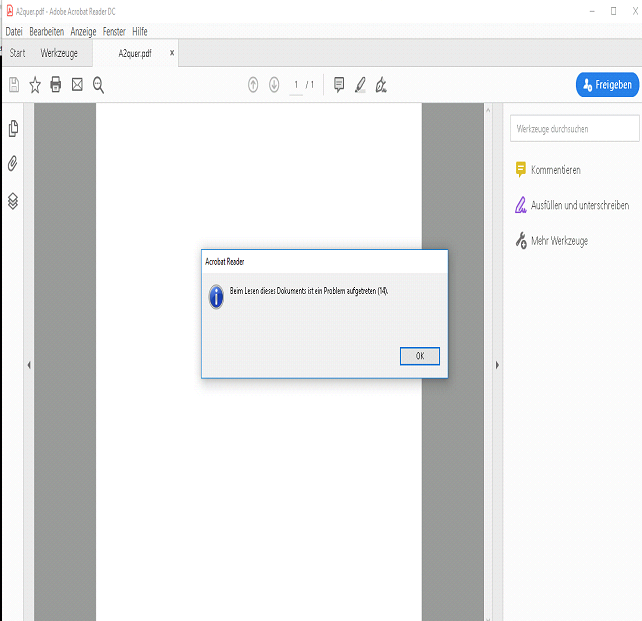Viewport: 642px width, 621px height.
Task: Open the Anzeige menu
Action: 83,32
